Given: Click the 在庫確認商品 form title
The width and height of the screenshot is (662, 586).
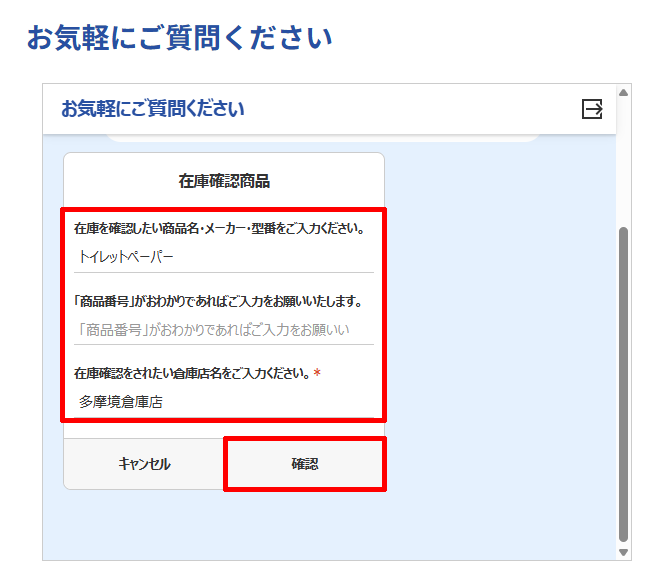Looking at the screenshot, I should click(224, 181).
